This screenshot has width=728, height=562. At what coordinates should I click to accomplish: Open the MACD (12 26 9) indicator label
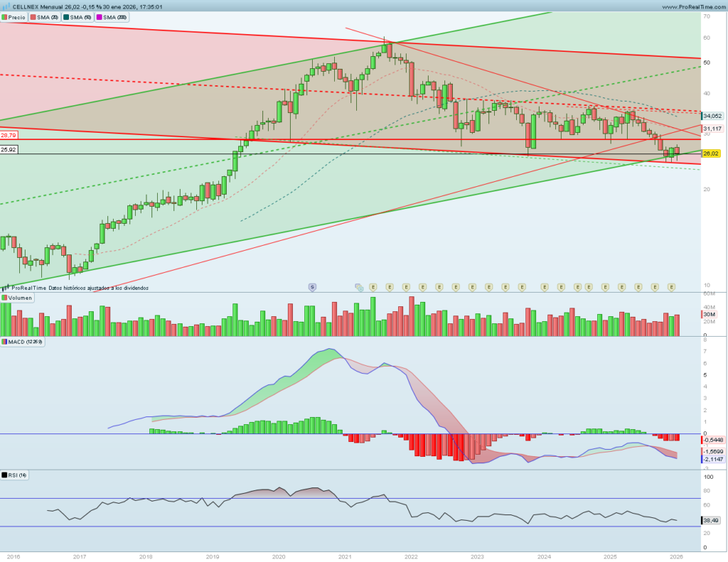click(x=22, y=342)
